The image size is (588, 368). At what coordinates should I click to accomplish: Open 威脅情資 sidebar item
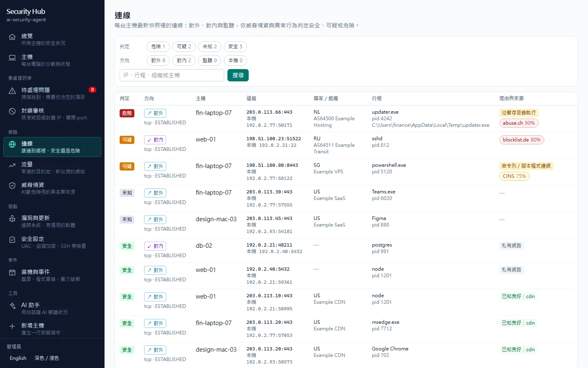click(52, 188)
